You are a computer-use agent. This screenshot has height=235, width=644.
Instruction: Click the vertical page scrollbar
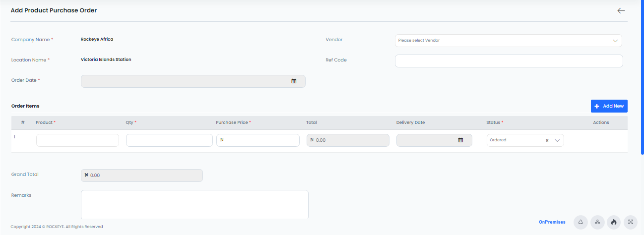click(642, 77)
